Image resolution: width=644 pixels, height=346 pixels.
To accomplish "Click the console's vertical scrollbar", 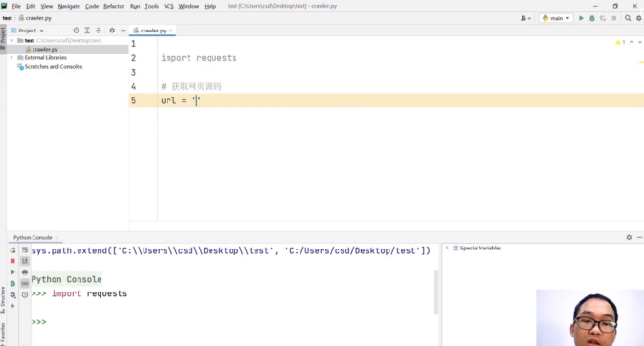I will click(436, 292).
